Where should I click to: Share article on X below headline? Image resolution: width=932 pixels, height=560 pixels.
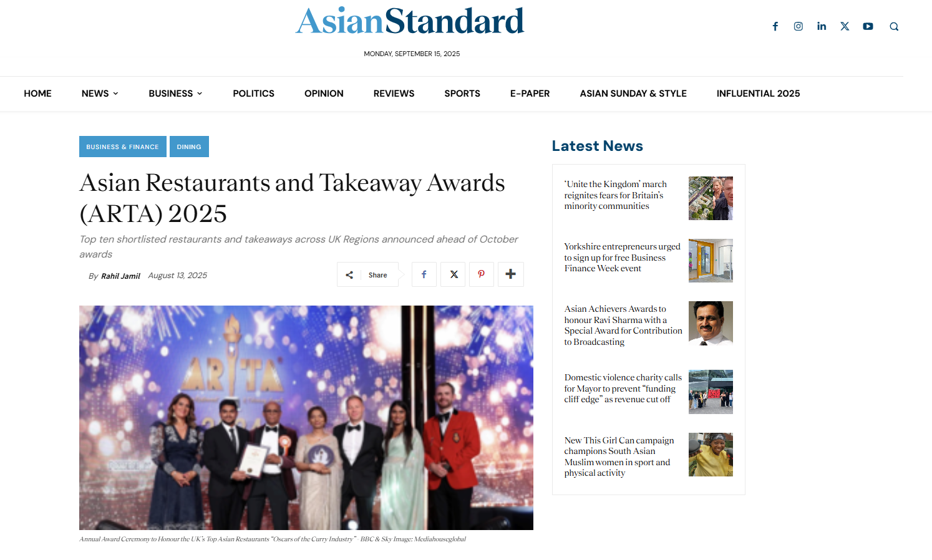click(x=454, y=274)
